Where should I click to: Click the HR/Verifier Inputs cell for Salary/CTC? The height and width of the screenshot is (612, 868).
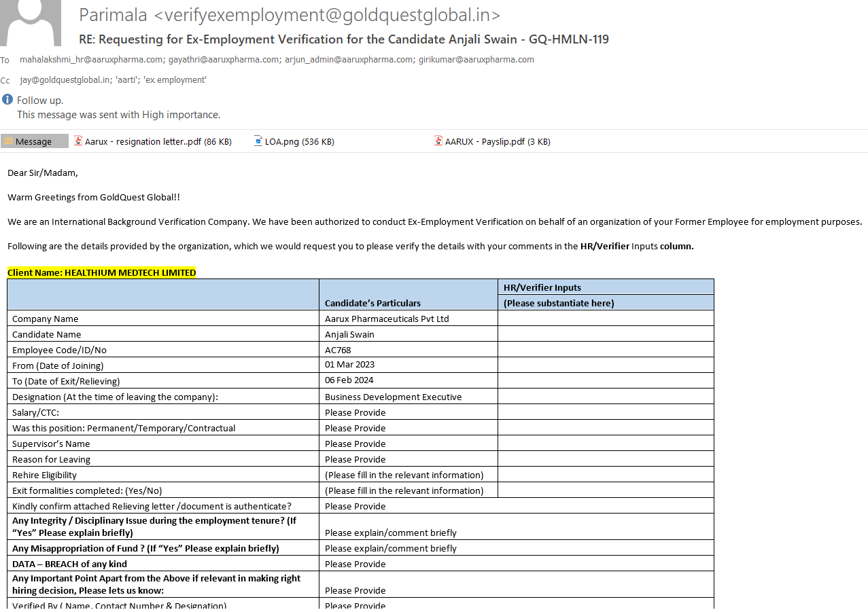tap(605, 412)
